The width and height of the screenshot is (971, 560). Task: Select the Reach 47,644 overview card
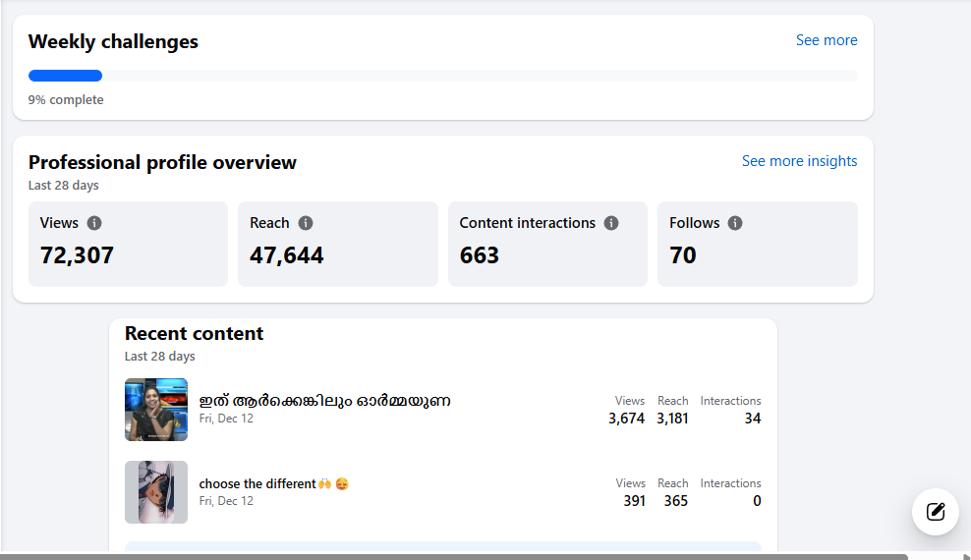[x=337, y=245]
